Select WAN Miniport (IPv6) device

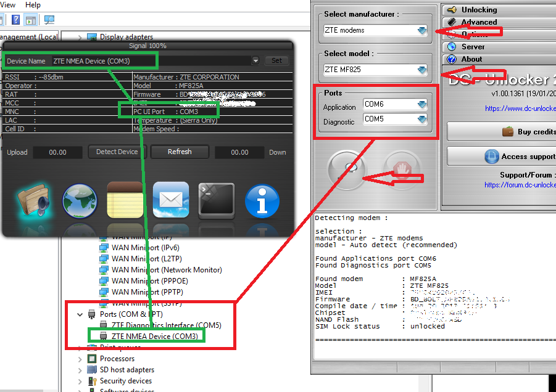tap(146, 248)
